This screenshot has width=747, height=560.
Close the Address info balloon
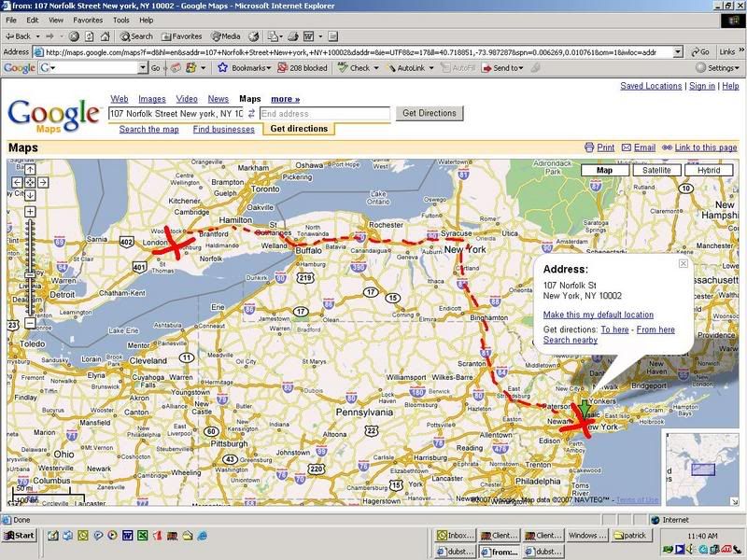click(x=684, y=263)
